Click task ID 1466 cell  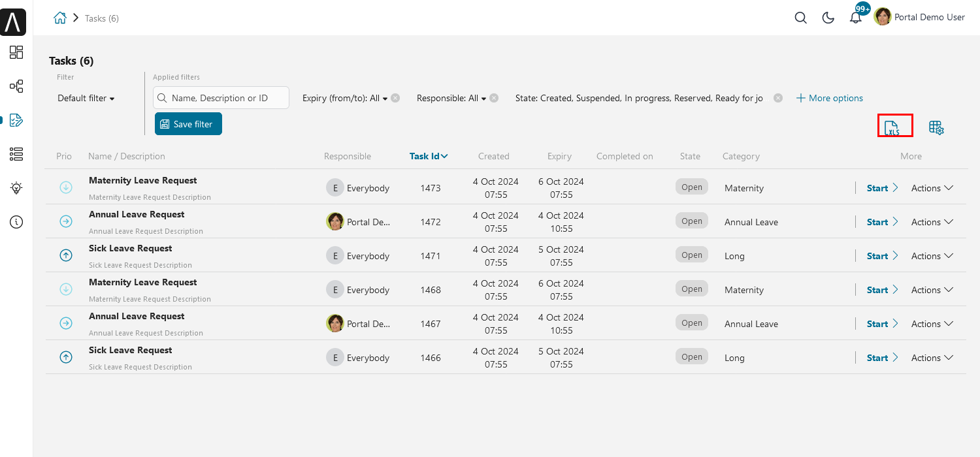(x=431, y=358)
